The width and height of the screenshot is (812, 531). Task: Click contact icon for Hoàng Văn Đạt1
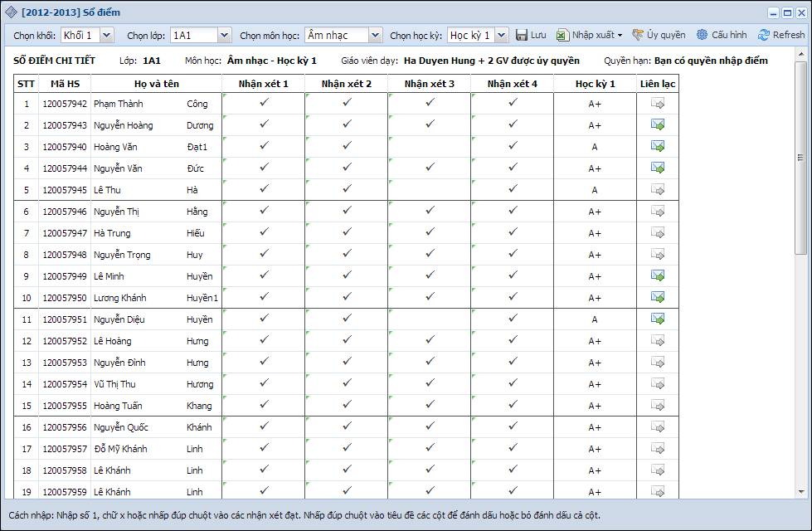658,147
